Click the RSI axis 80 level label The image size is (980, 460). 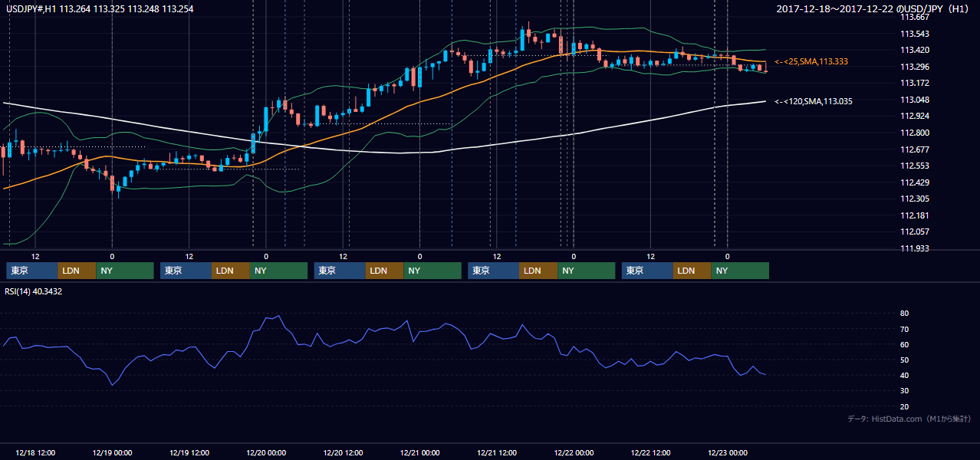tap(904, 314)
